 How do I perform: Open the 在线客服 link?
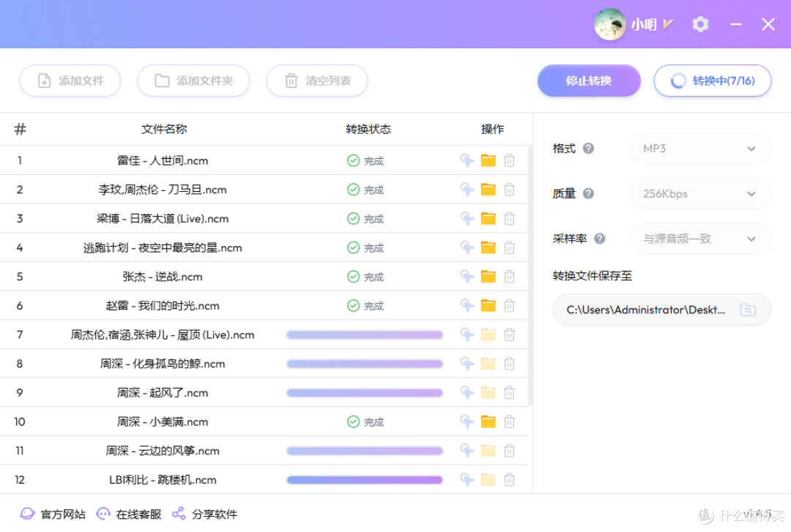[129, 514]
